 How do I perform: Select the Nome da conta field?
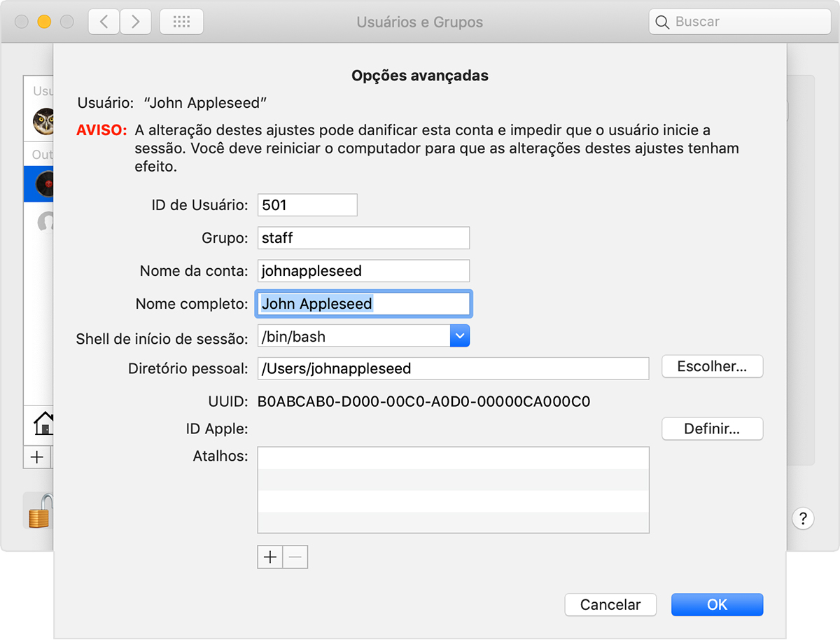pos(363,271)
